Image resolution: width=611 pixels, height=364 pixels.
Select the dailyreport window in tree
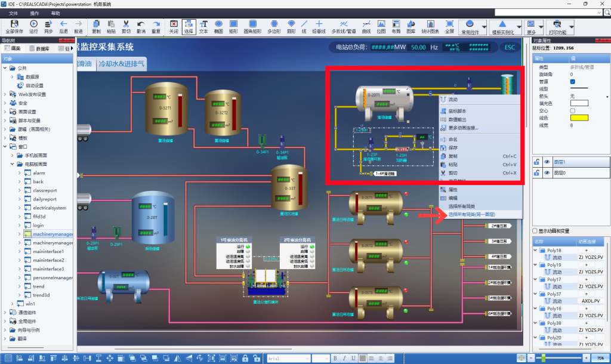(x=45, y=199)
